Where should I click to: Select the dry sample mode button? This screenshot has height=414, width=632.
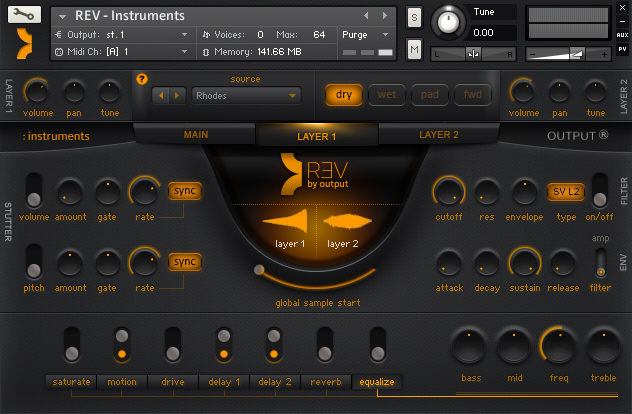(x=344, y=95)
